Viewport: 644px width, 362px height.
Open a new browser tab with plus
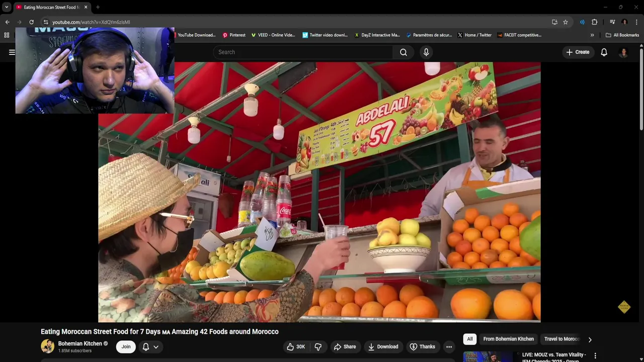tap(98, 7)
